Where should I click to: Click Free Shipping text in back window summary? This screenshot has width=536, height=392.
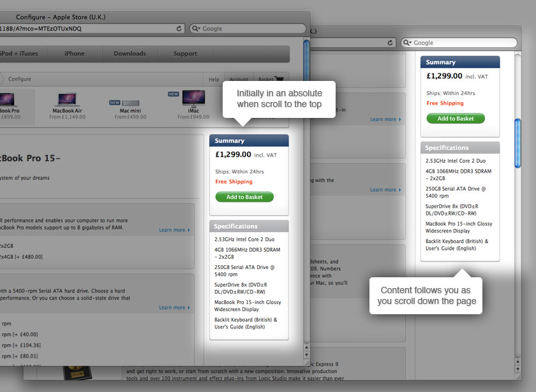pyautogui.click(x=445, y=103)
